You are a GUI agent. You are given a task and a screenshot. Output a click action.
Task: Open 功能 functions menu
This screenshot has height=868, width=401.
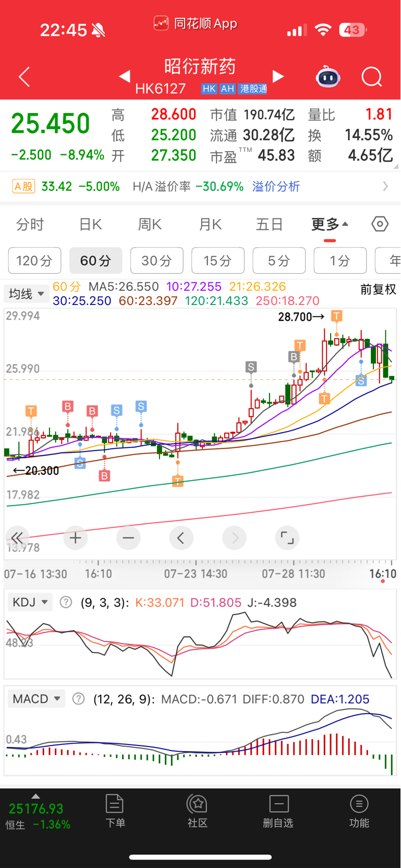coord(359,811)
